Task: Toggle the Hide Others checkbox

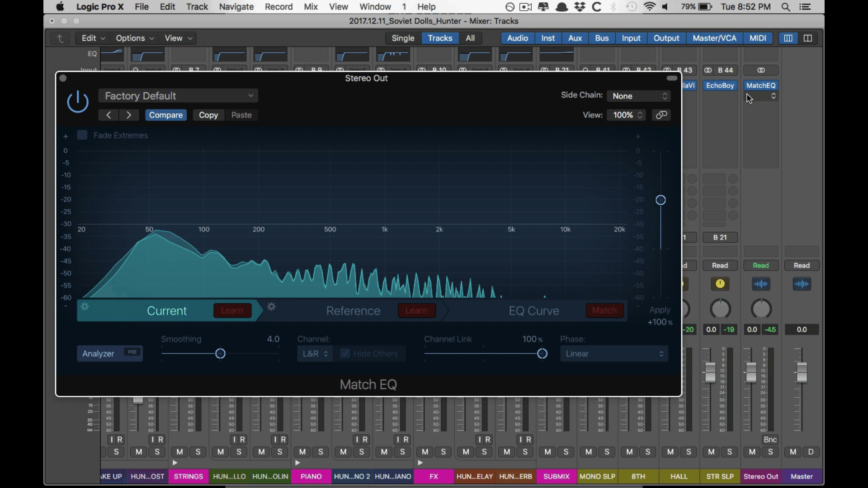Action: tap(345, 353)
